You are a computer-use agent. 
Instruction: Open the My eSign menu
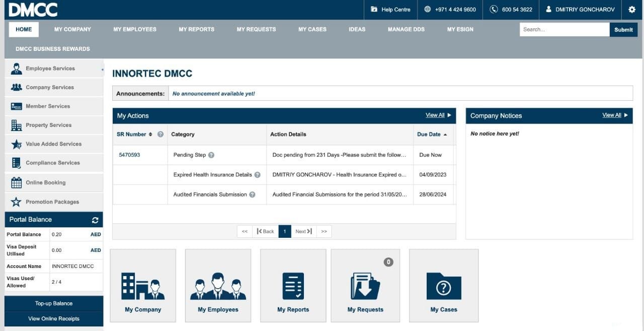[460, 29]
